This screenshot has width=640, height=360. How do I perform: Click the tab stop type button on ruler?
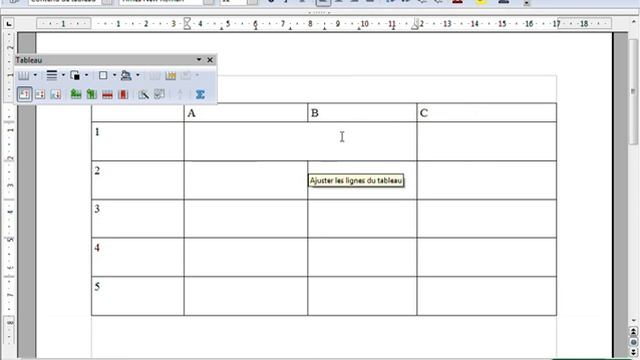tap(9, 24)
